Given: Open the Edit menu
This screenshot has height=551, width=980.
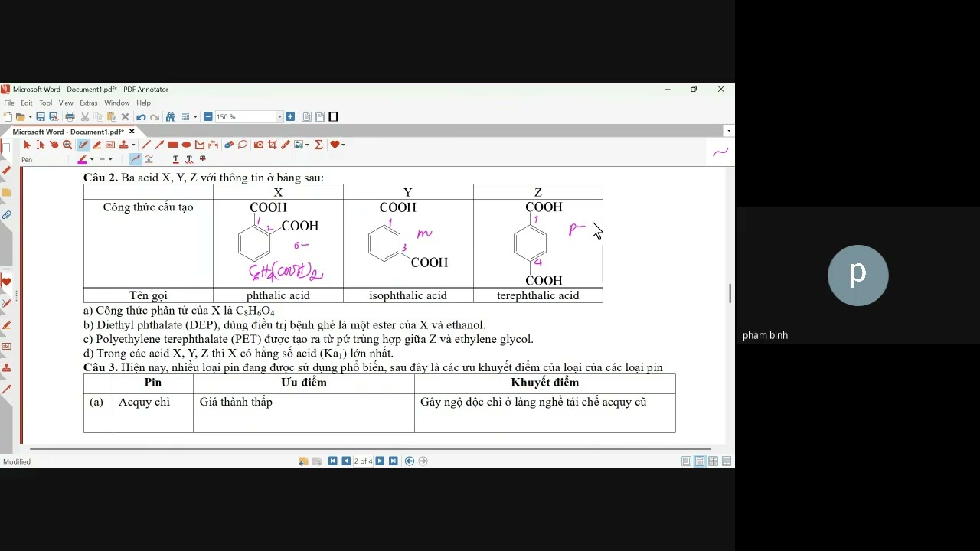Looking at the screenshot, I should click(27, 103).
